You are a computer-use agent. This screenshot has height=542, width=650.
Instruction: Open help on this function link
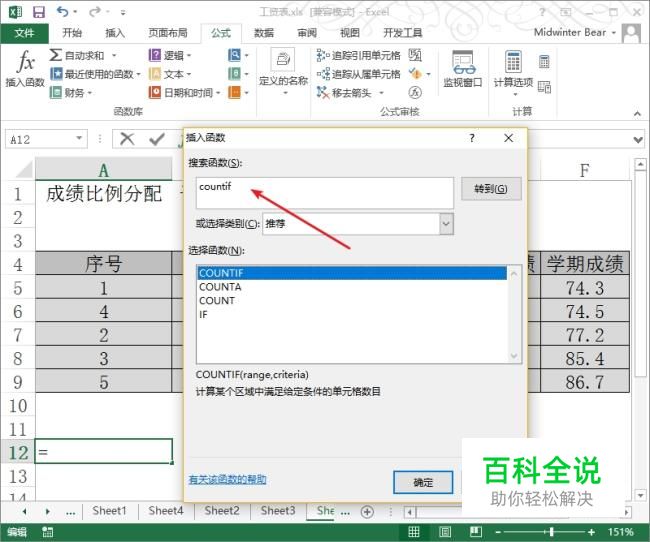coord(227,480)
